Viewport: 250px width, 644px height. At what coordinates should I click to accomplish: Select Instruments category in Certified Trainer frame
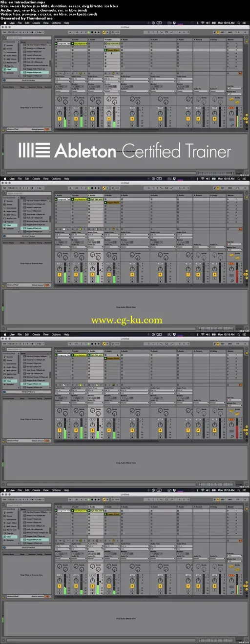pos(10,53)
